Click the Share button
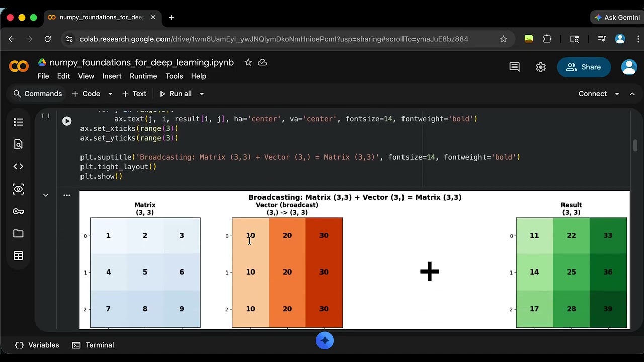 click(584, 67)
